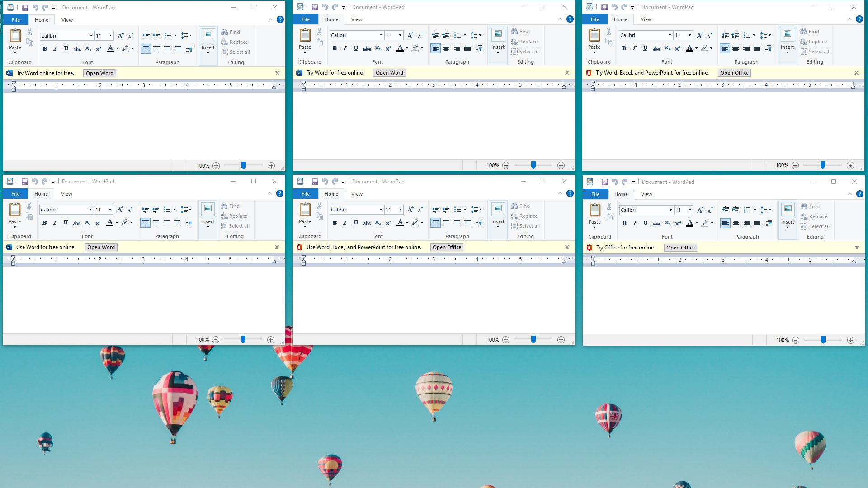This screenshot has height=488, width=868.
Task: Click Save icon in bottom-middle window title bar
Action: 315,182
